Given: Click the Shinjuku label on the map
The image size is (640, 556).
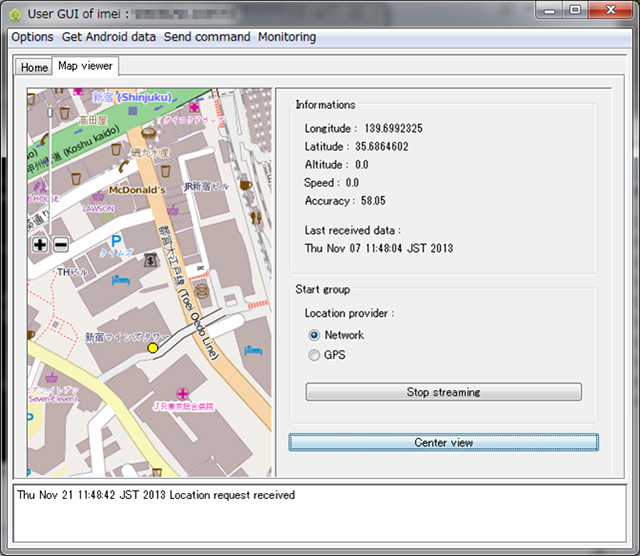Looking at the screenshot, I should (132, 97).
